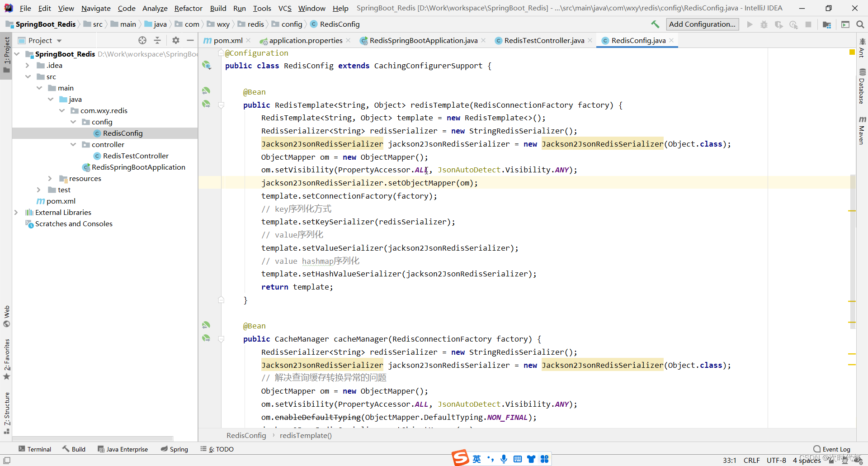Screen dimensions: 868x466
Task: Expand the test folder
Action: coord(39,190)
